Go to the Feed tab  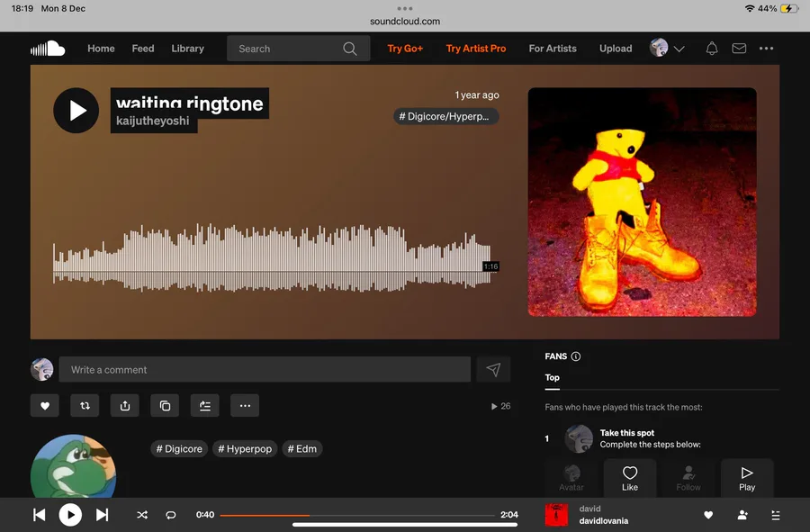(142, 49)
